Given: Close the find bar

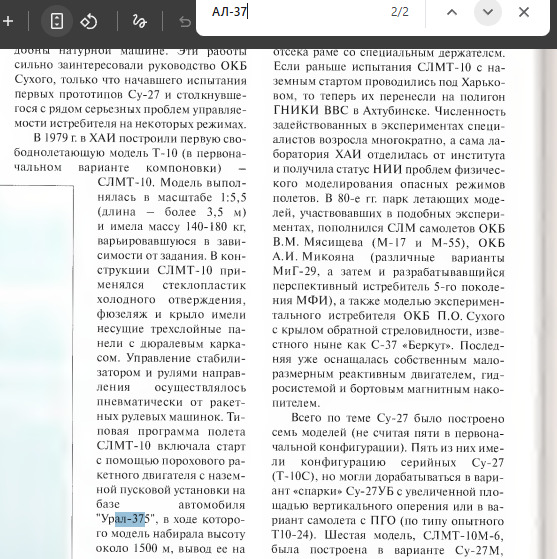Looking at the screenshot, I should pos(524,12).
